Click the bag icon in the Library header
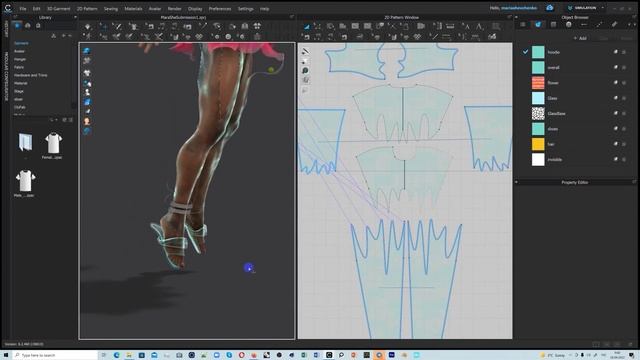This screenshot has width=640, height=360. point(38,26)
